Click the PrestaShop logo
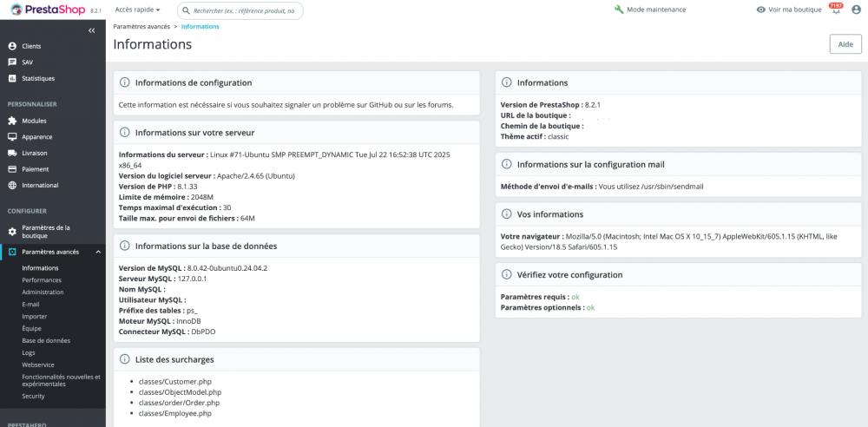Screen dimensions: 868x427 point(45,10)
